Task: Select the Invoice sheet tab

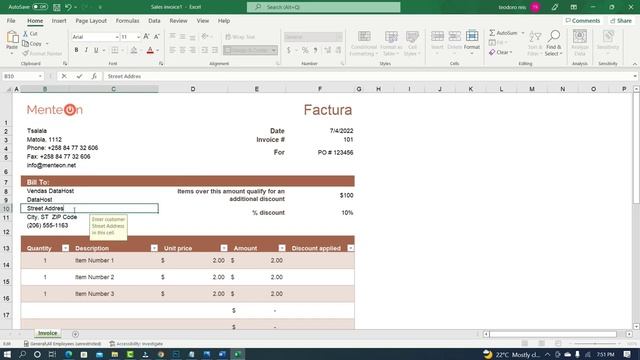Action: (x=47, y=333)
